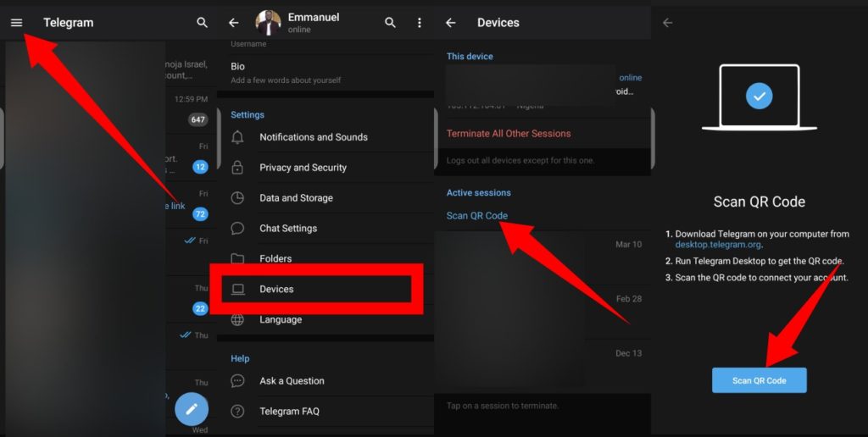The width and height of the screenshot is (868, 437).
Task: Tap the Username label in settings
Action: pyautogui.click(x=248, y=44)
